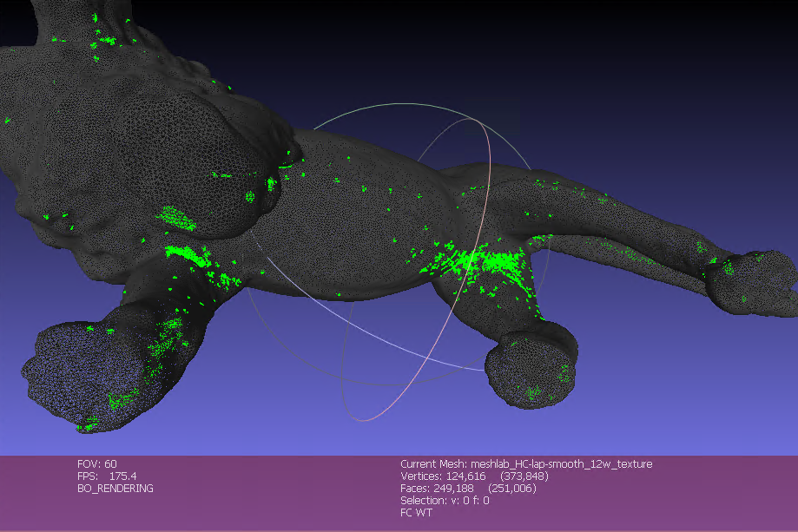
Task: Click the BO_RENDERING status text
Action: tap(115, 489)
